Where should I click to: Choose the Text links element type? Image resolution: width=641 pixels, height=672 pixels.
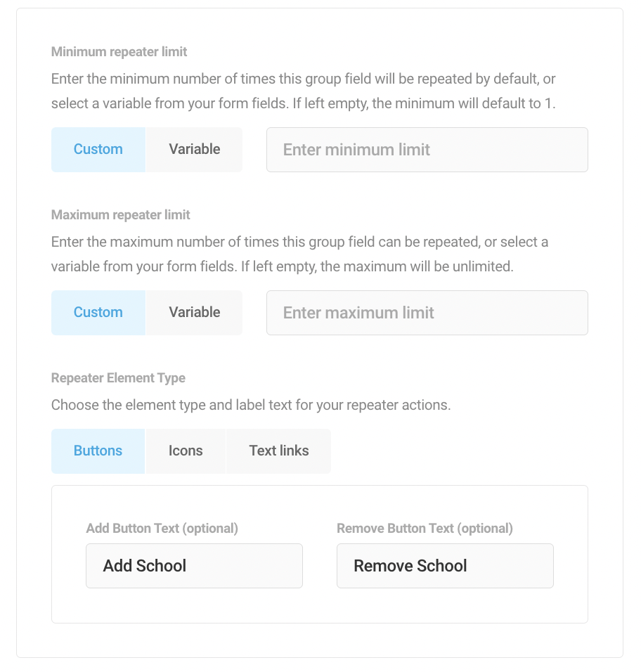[x=278, y=451]
